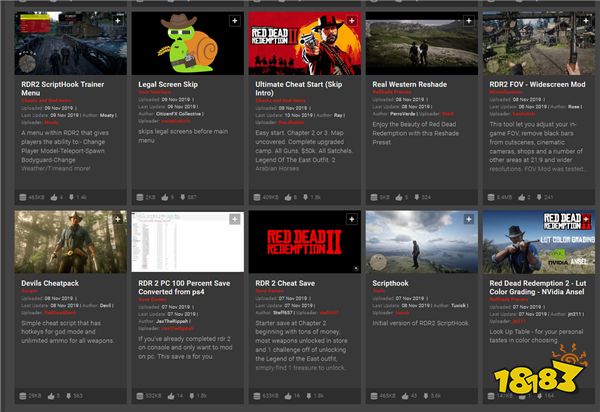This screenshot has height=412, width=600.
Task: Click the plus icon on RDR 2 Cheat Save
Action: (350, 220)
